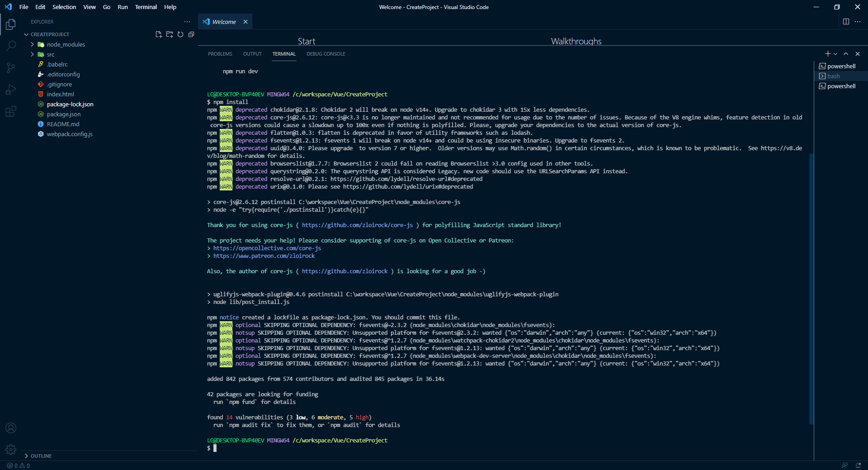Click the New File icon in Explorer

tap(159, 34)
